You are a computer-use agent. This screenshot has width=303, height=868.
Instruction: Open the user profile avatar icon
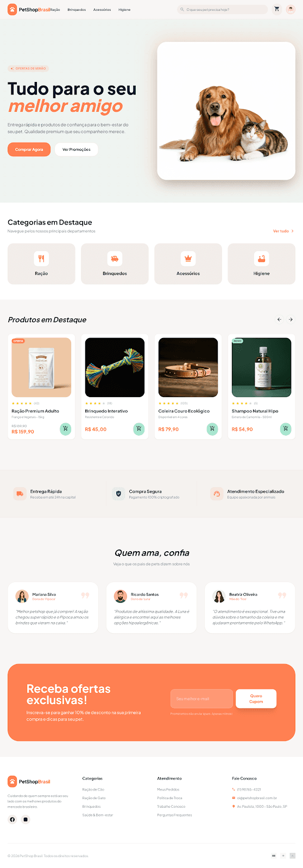click(291, 9)
